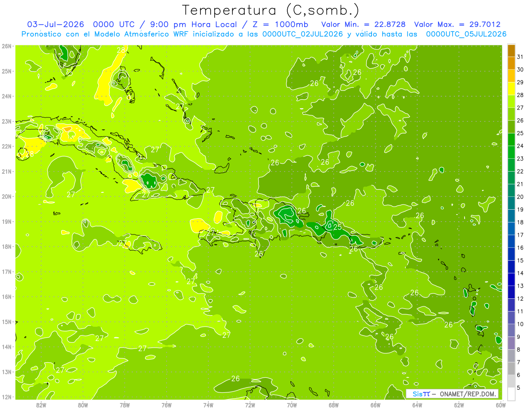Click the gray legend segment between 6 and 7
532x411 pixels.
click(511, 368)
